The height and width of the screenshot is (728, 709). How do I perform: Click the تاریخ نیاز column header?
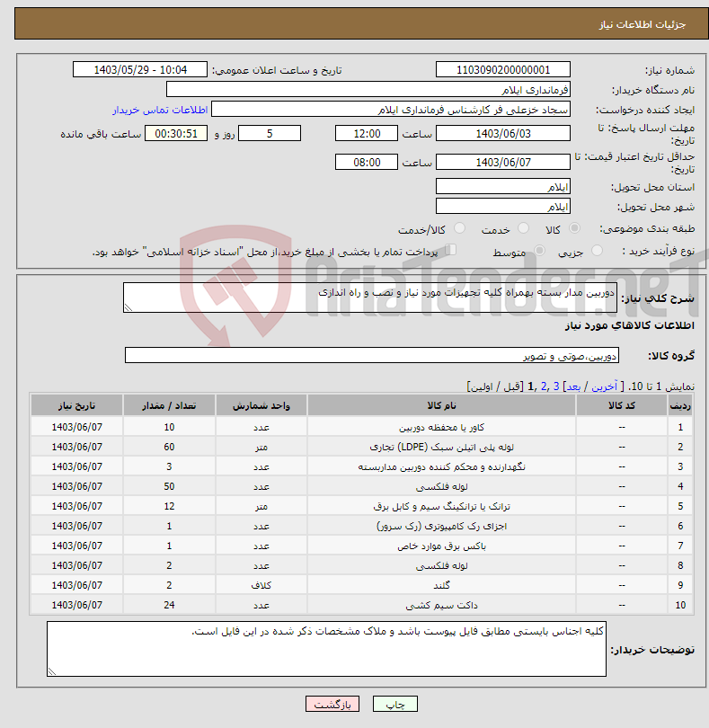[76, 405]
